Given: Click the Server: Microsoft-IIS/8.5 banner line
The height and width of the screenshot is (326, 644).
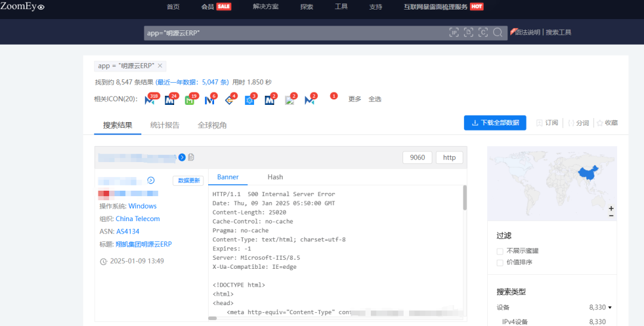Looking at the screenshot, I should 256,258.
